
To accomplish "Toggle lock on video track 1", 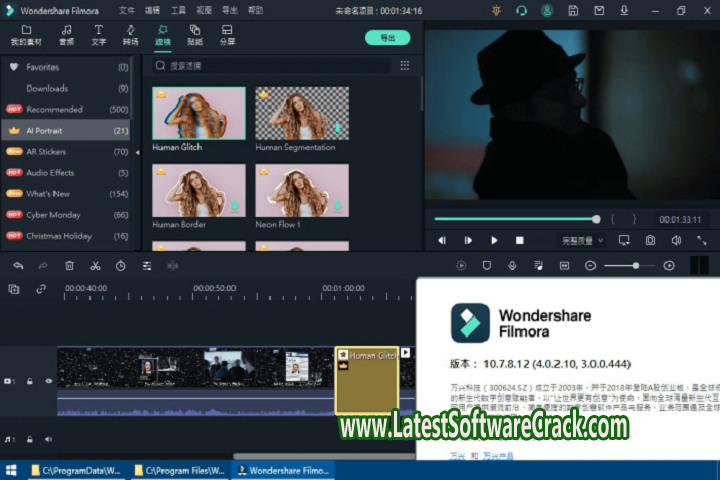I will (x=29, y=381).
